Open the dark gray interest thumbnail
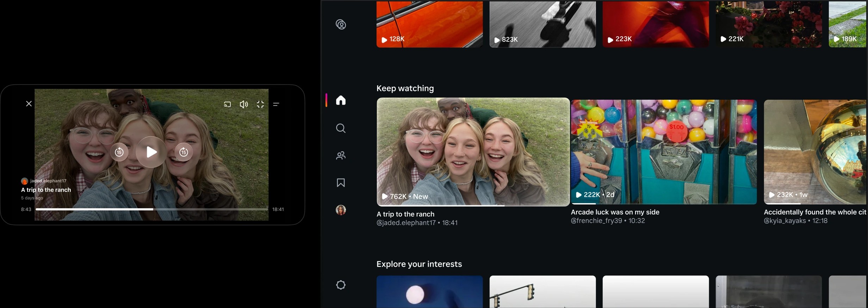Image resolution: width=868 pixels, height=308 pixels. coord(769,292)
